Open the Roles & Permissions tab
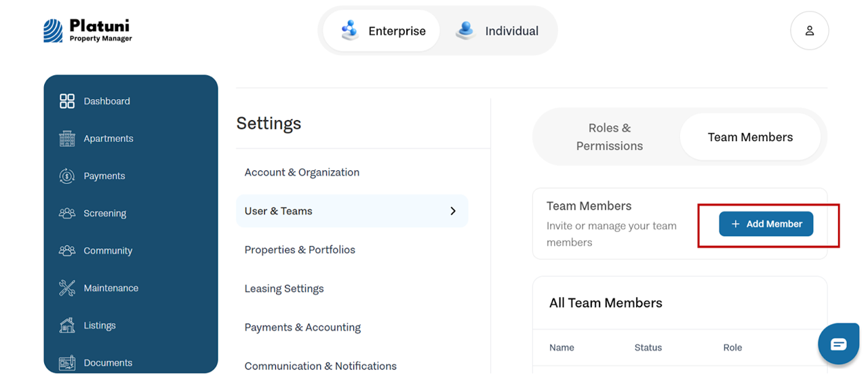Viewport: 868px width, 377px height. coord(609,137)
